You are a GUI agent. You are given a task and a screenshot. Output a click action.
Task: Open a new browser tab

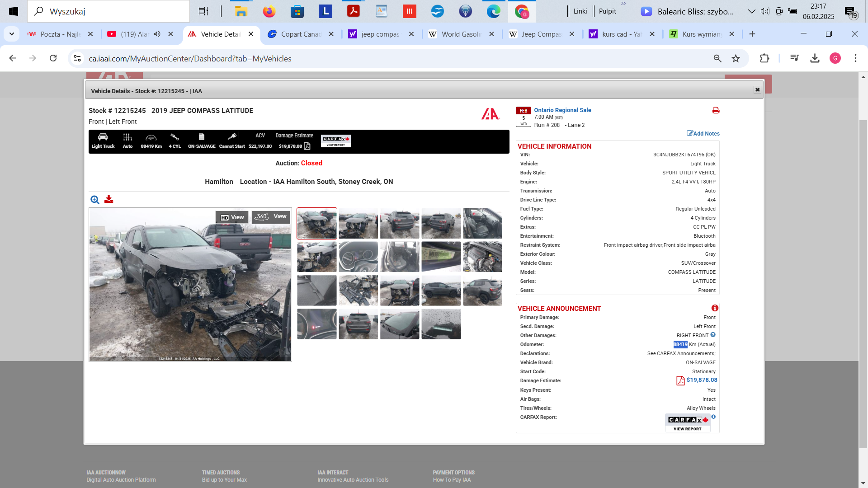point(752,34)
